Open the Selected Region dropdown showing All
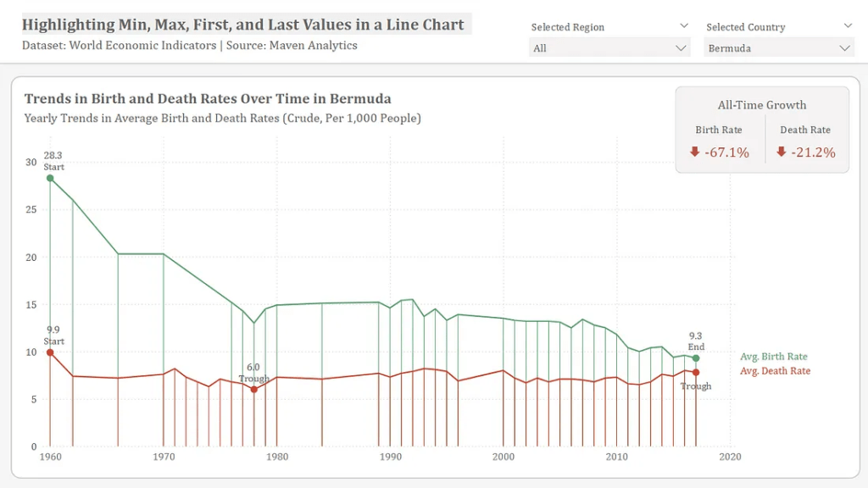868x488 pixels. (609, 48)
